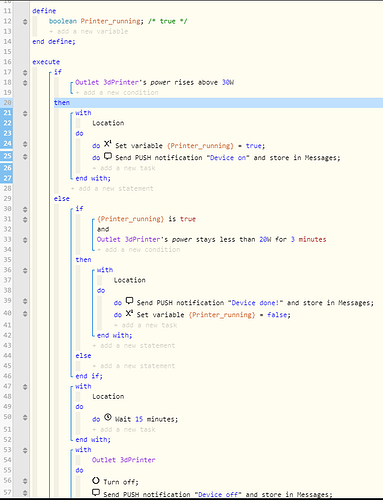383x500 pixels.
Task: Click the variable icon on the Set Printer_running = false task
Action: point(129,313)
